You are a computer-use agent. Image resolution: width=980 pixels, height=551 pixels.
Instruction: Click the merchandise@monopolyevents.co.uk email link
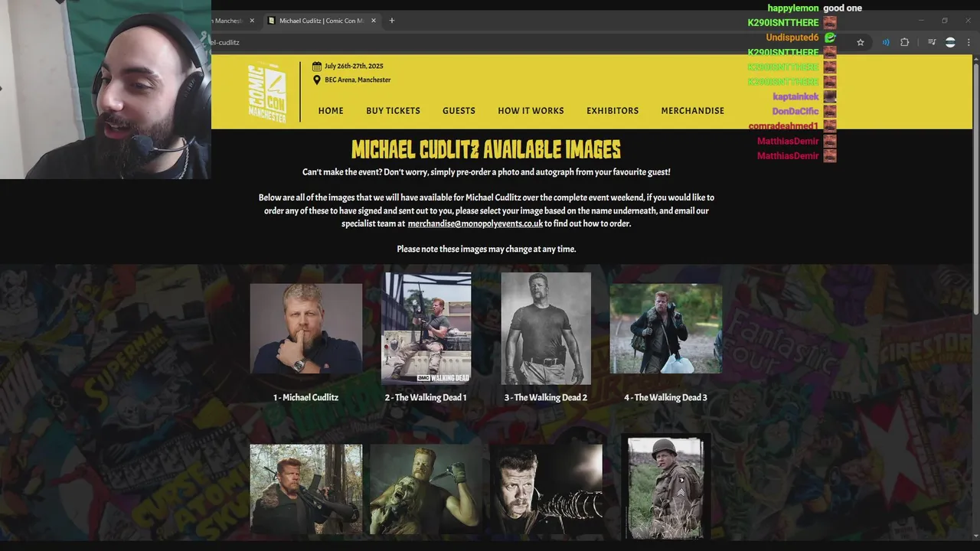[x=475, y=223]
